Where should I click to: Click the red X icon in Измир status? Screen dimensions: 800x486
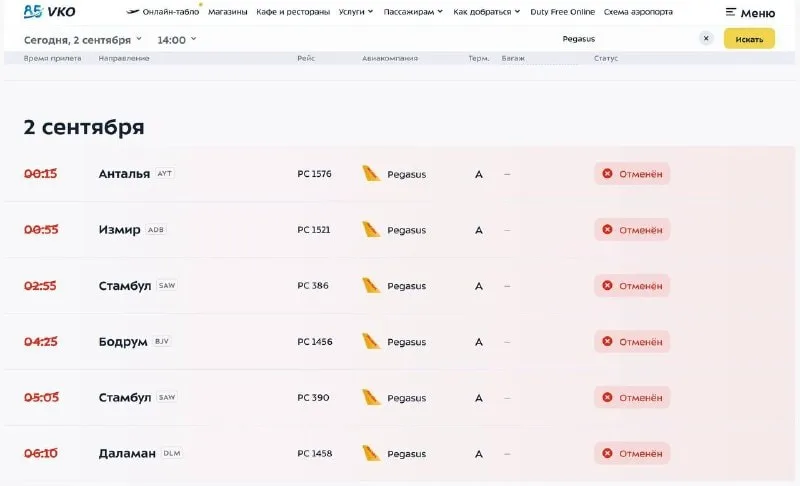tap(607, 229)
